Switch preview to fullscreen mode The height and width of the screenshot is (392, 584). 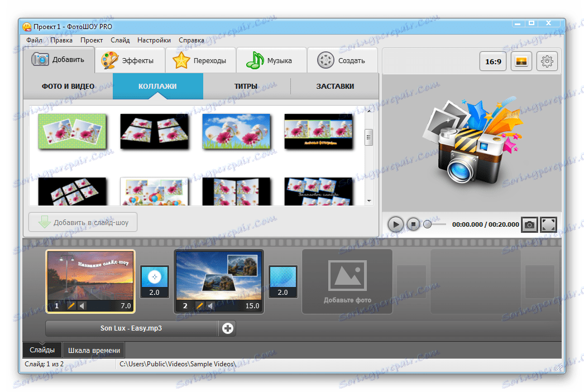(549, 224)
